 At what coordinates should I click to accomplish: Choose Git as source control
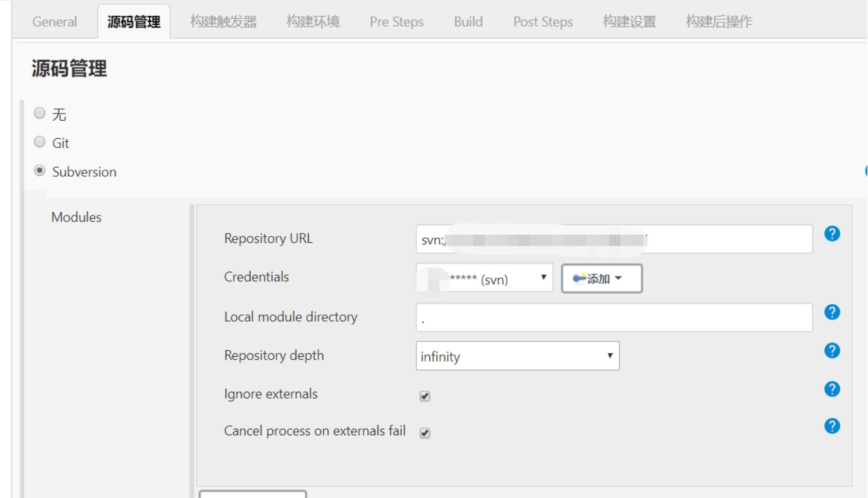[40, 142]
